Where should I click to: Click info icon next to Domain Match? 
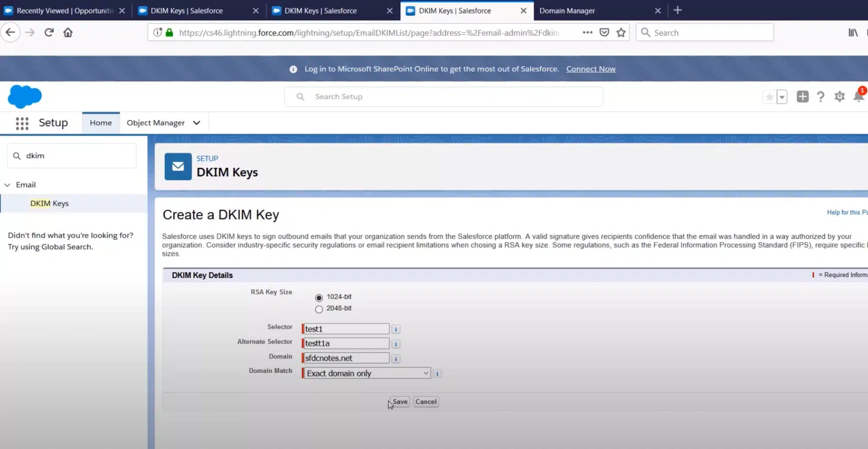click(x=437, y=374)
